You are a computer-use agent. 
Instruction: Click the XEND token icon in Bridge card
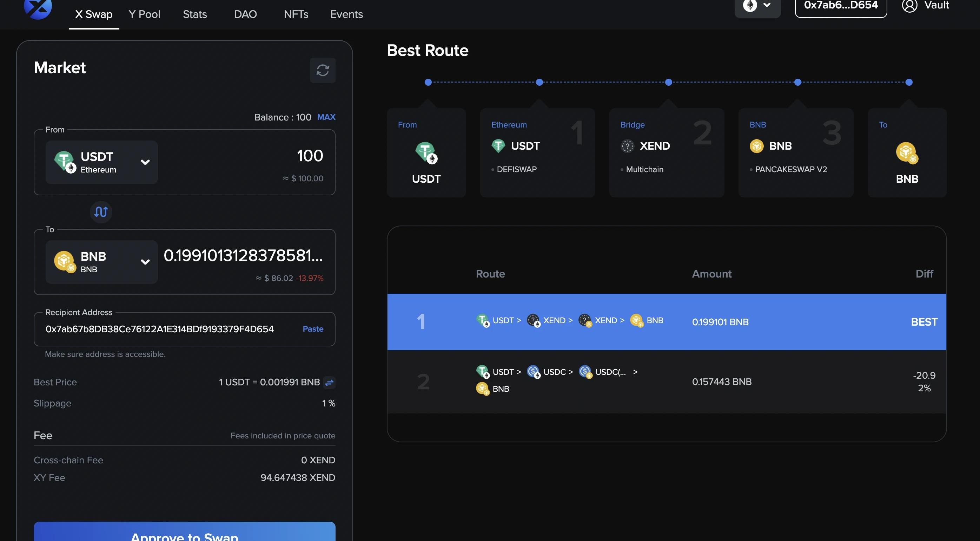tap(627, 146)
